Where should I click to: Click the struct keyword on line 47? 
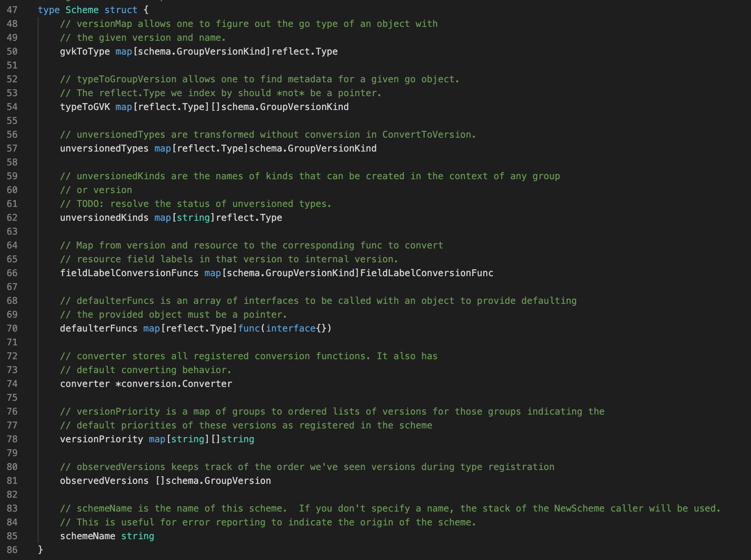tap(120, 10)
